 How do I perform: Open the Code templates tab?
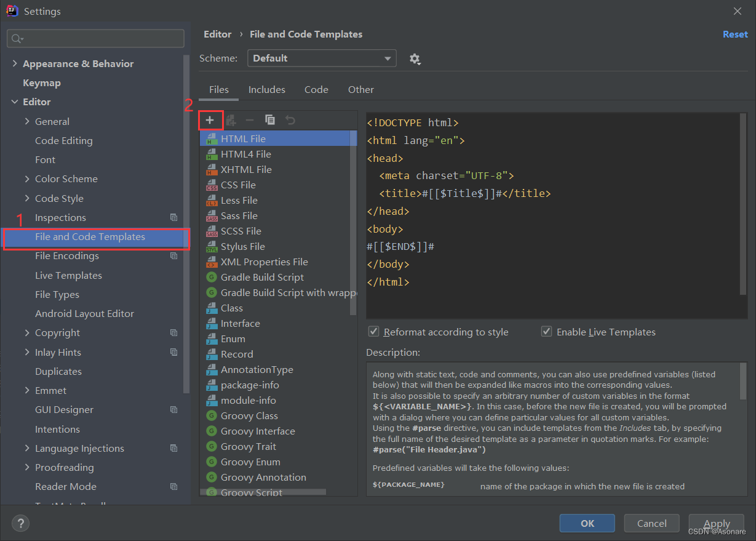click(x=316, y=89)
